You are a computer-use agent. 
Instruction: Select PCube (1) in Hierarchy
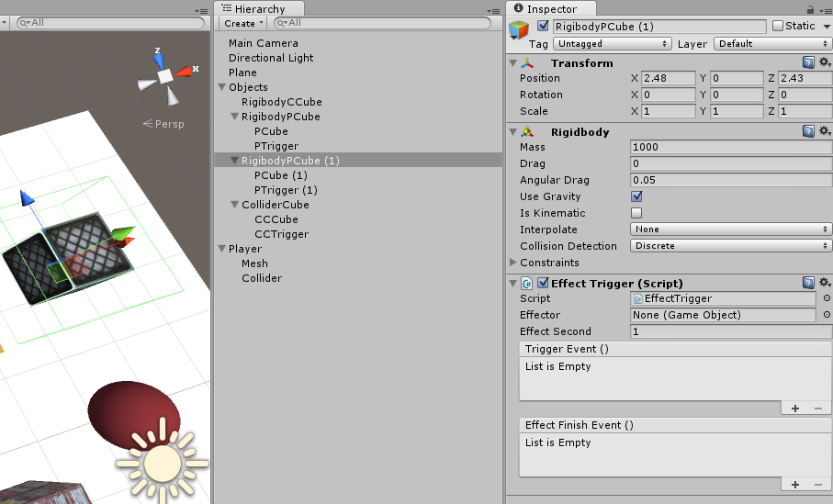pos(280,175)
